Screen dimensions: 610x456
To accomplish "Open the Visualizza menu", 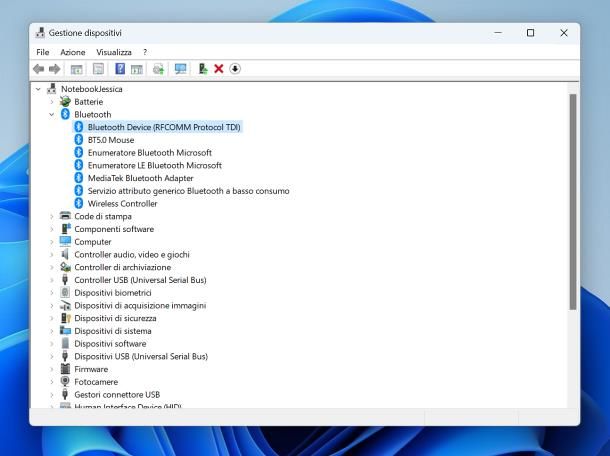I will 114,52.
